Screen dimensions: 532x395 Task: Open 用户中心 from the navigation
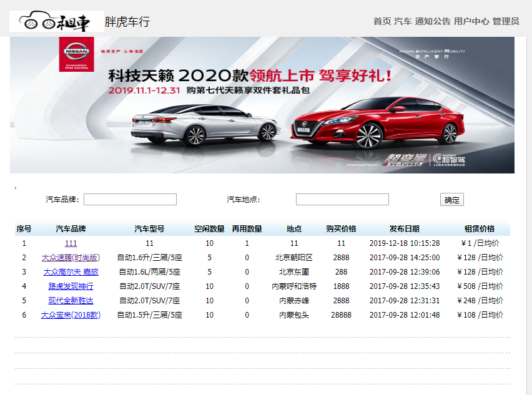[x=471, y=21]
